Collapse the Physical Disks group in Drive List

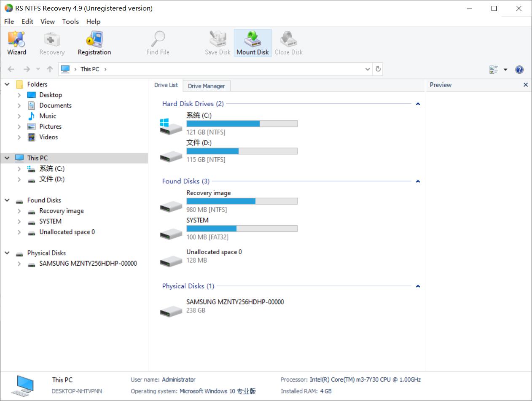coord(418,286)
